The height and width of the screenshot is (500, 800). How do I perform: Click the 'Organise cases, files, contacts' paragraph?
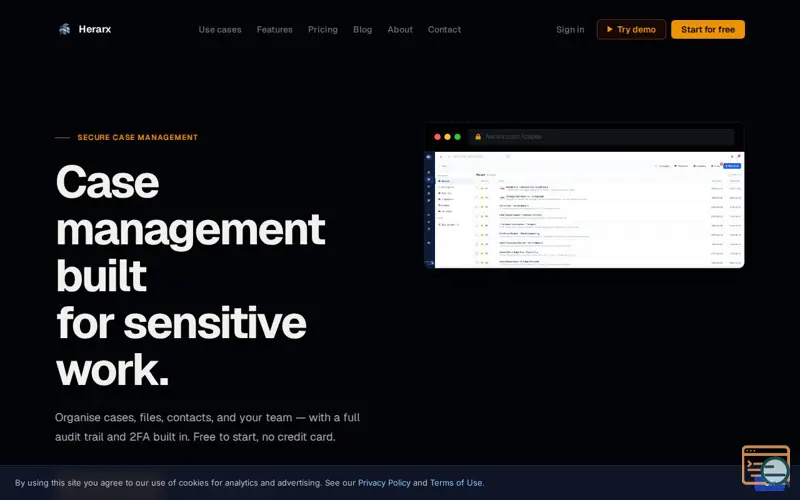click(x=207, y=427)
